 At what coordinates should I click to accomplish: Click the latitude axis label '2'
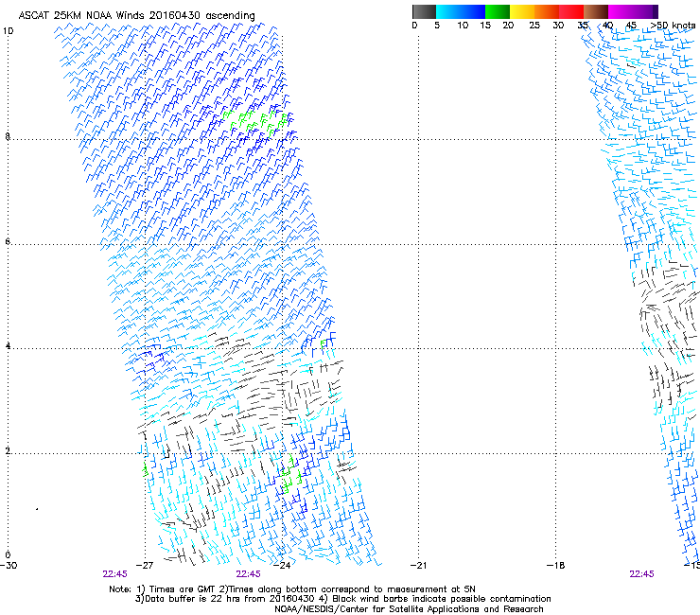tap(8, 450)
